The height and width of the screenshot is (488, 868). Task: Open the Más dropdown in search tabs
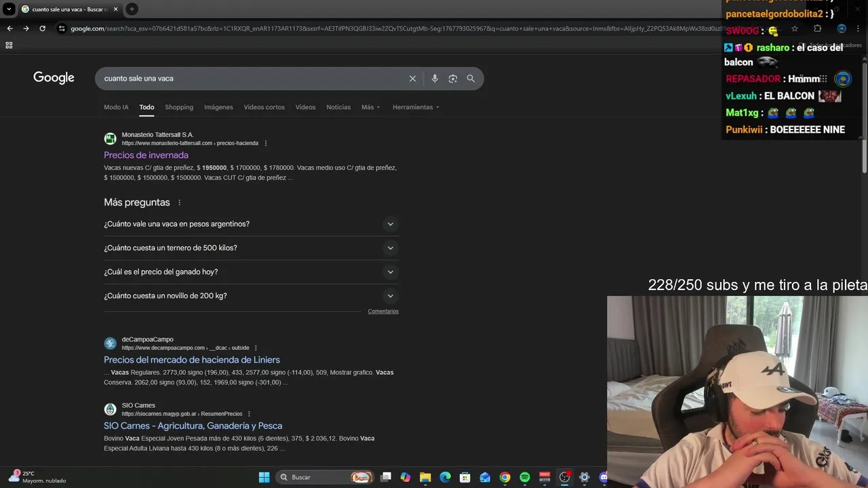tap(370, 107)
